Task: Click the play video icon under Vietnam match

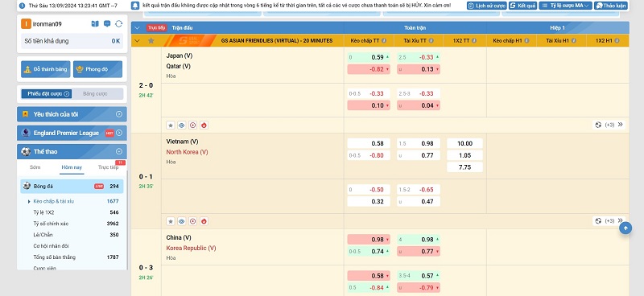Action: click(x=192, y=221)
